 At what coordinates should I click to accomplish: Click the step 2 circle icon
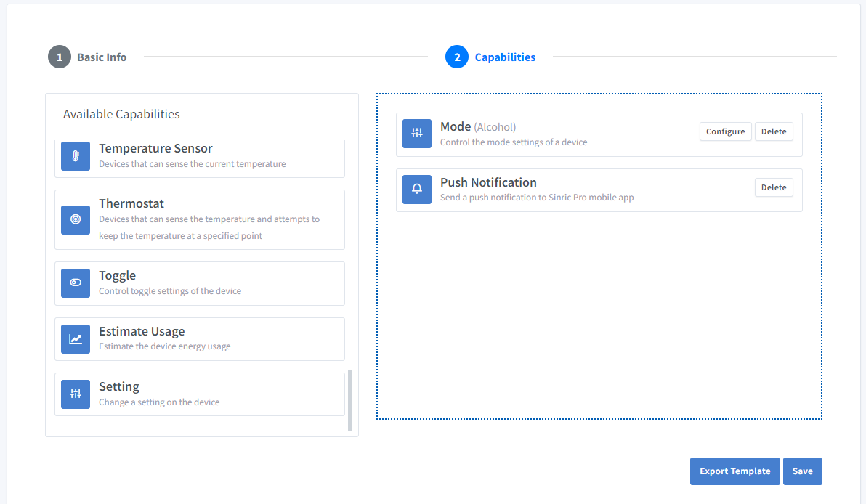click(457, 57)
